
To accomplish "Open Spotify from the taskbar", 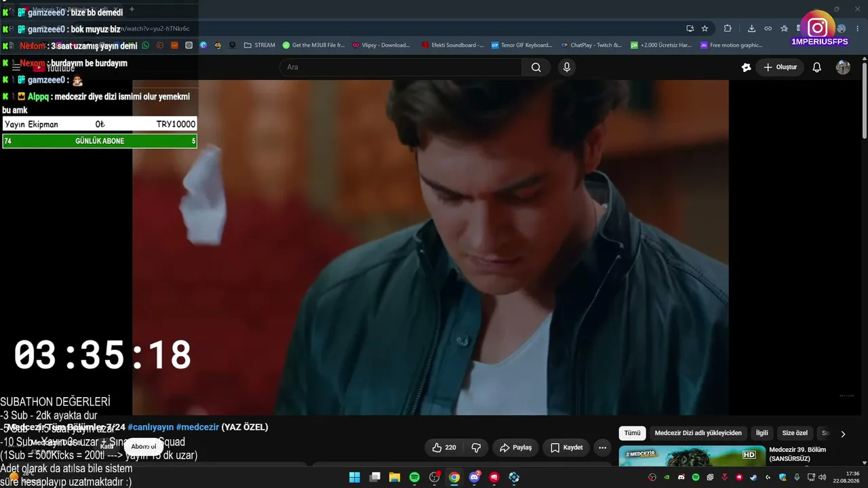I will [414, 477].
